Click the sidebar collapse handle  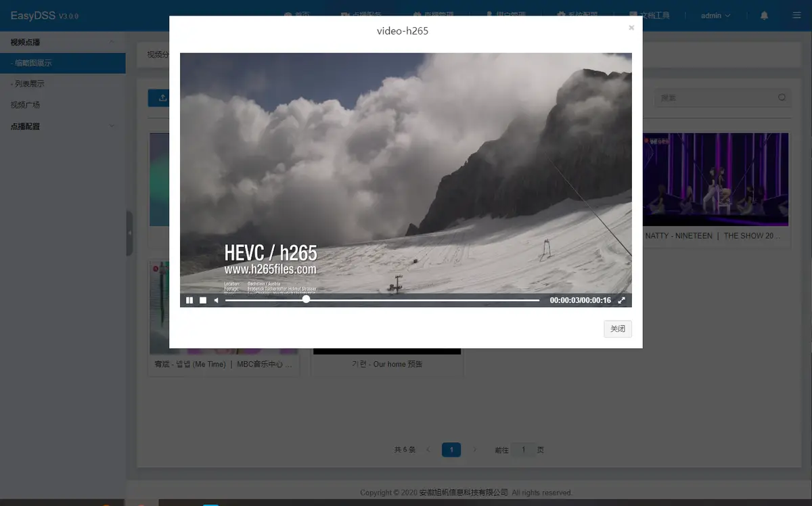pyautogui.click(x=129, y=233)
